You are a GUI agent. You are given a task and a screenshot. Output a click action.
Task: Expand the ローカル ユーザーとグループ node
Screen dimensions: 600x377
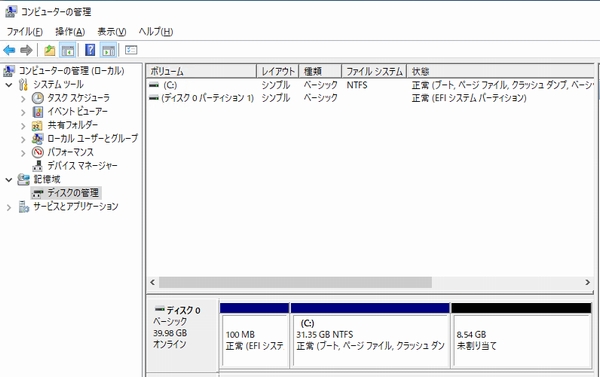[23, 140]
